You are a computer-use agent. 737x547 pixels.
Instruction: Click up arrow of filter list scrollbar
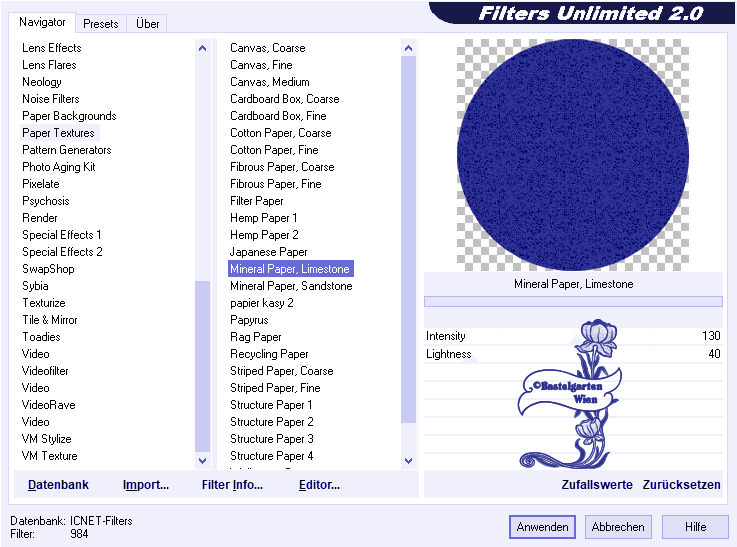coord(408,48)
